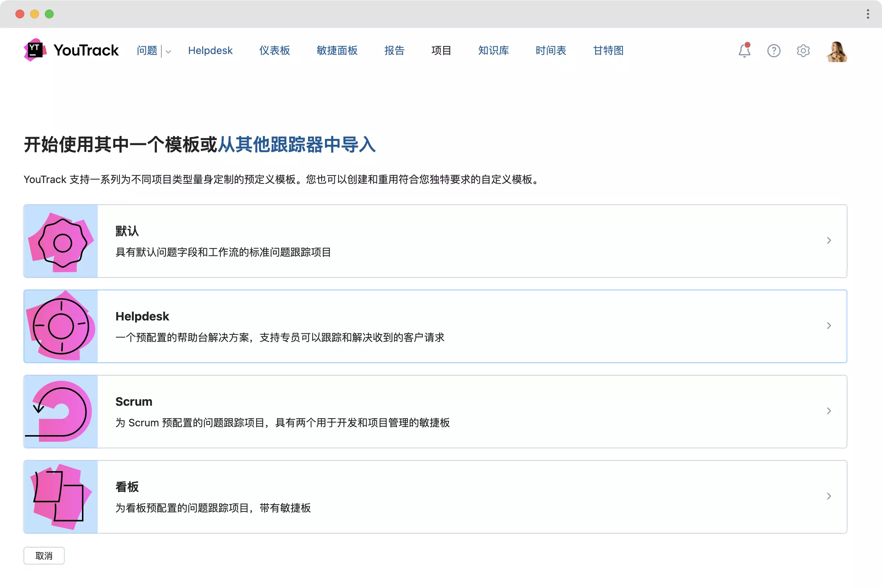
Task: Open the 甘特图 navigation item
Action: 608,51
